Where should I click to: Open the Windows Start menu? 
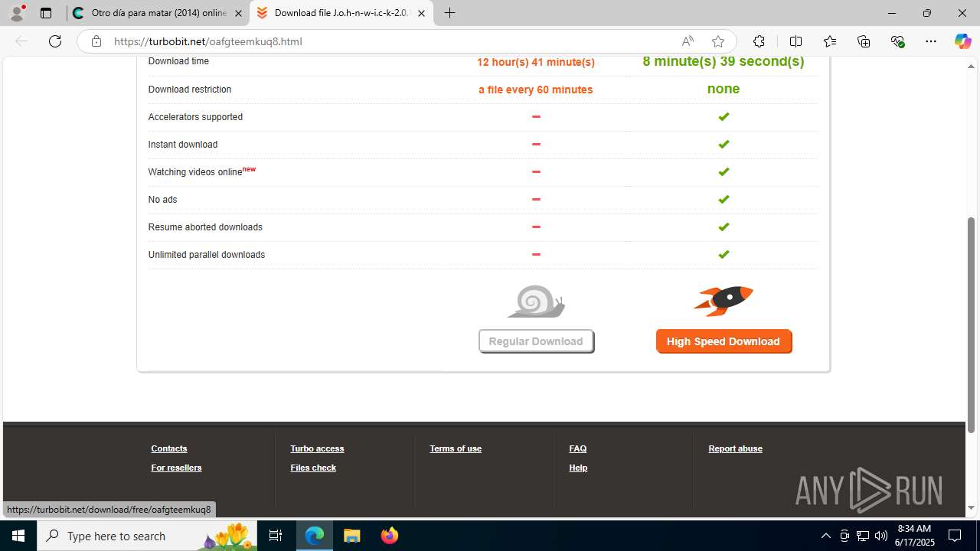[x=18, y=536]
